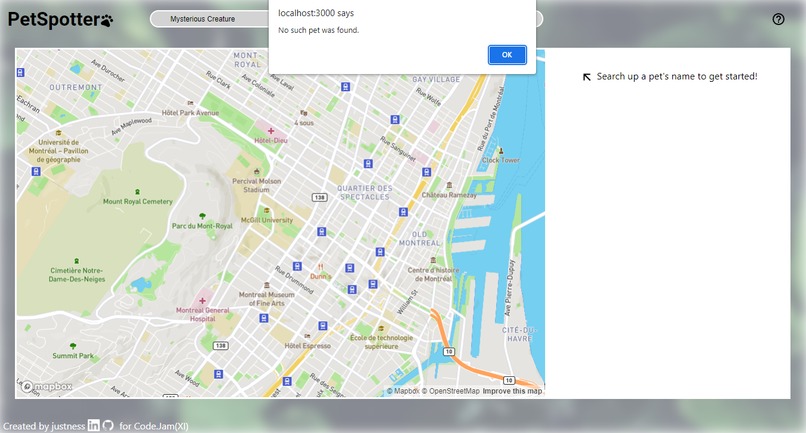Open the OpenStreetMap attribution link
The image size is (806, 433).
[451, 391]
